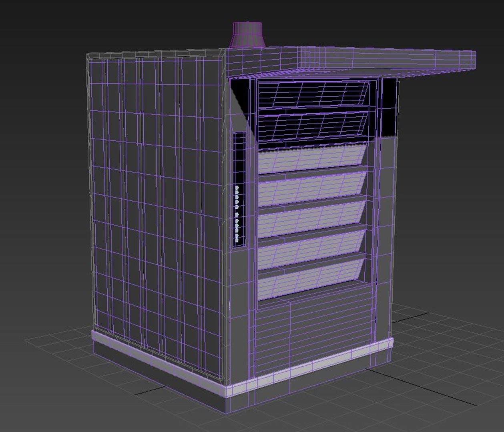The image size is (504, 432).
Task: Click the large gridded left side wall
Action: 156,216
